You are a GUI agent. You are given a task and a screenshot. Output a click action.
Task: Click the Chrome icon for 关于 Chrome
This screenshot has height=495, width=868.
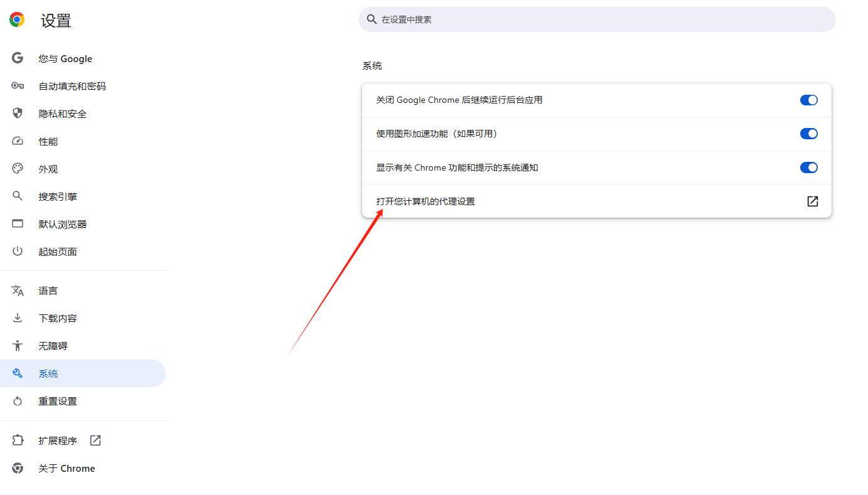pos(18,468)
